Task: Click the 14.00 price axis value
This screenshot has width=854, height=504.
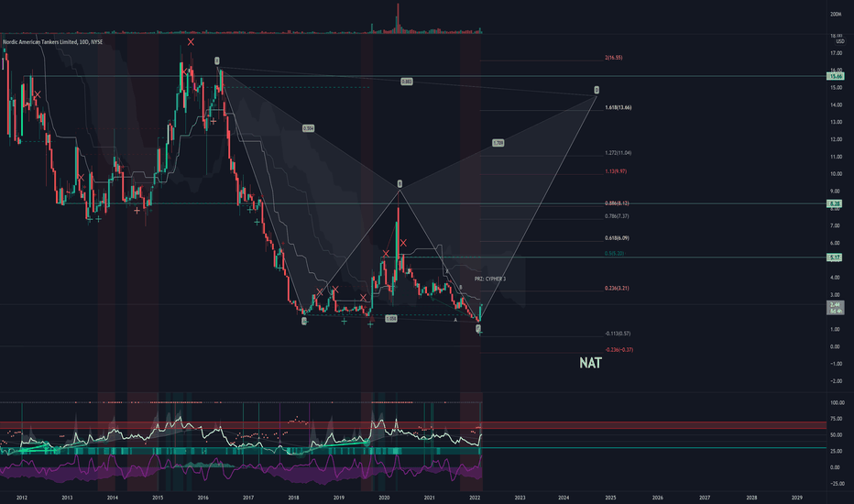Action: 836,104
